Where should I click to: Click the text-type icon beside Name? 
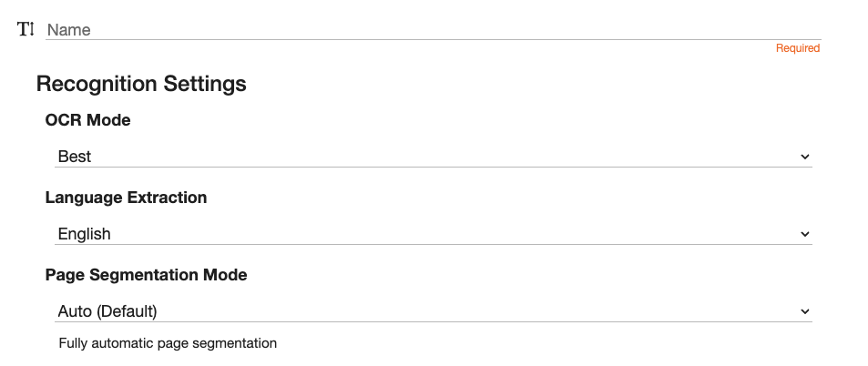(26, 29)
